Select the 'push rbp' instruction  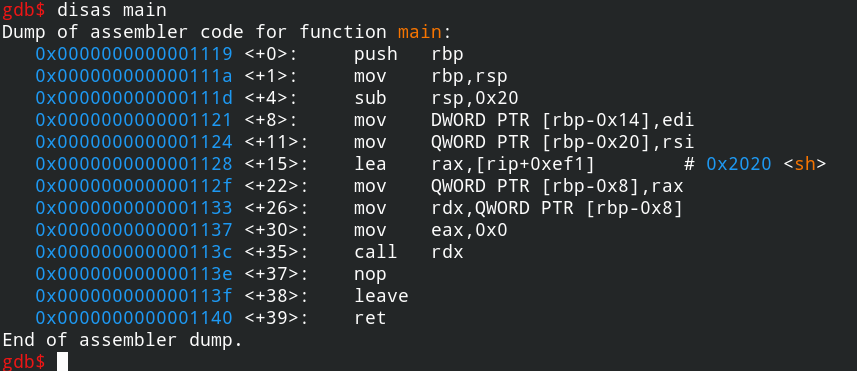coord(409,55)
